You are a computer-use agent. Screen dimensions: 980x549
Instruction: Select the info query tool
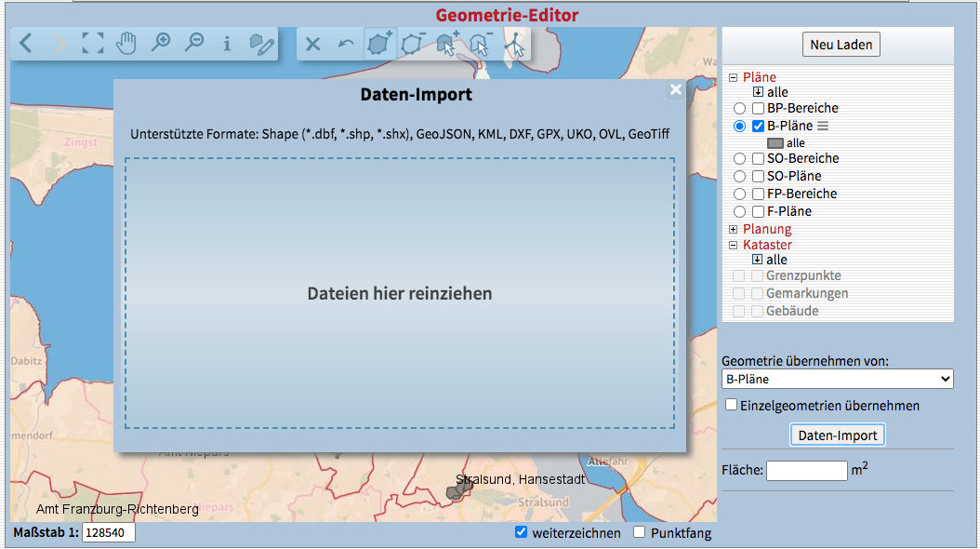tap(227, 43)
